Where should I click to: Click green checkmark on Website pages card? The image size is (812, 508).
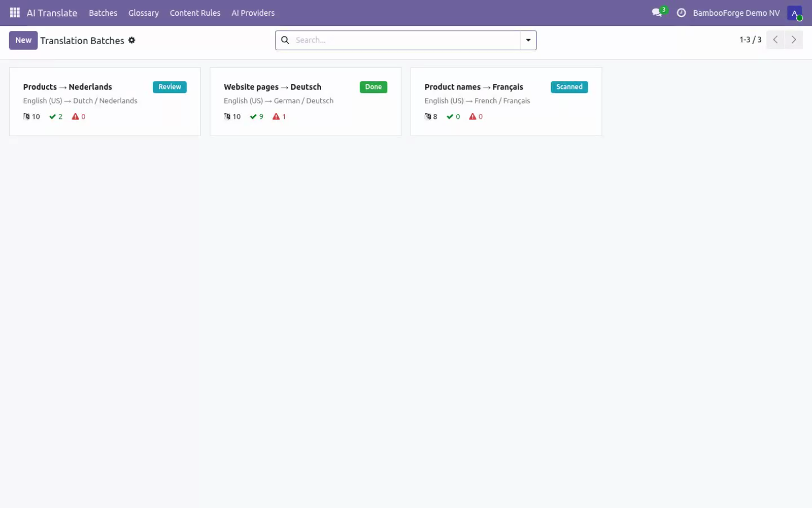253,116
